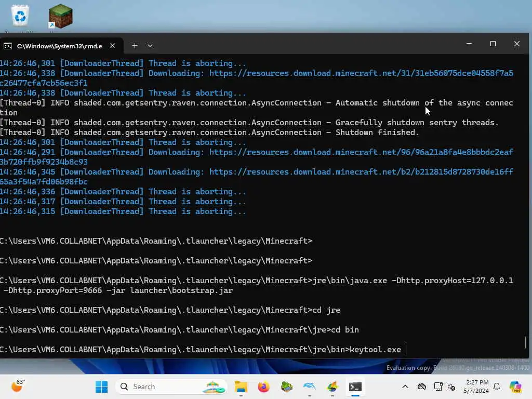Select the cmd.exe terminal tab
Viewport: 532px width, 399px height.
(x=59, y=46)
